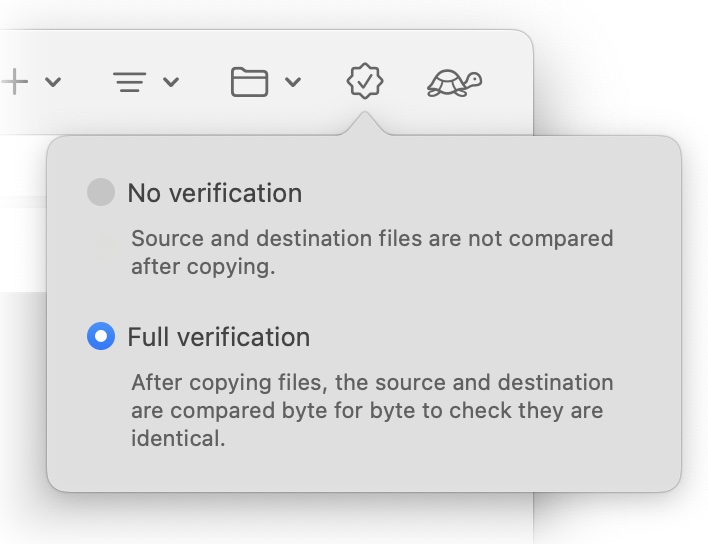Screen dimensions: 708x544
Task: Click the "not compared after copying" description
Action: click(372, 253)
